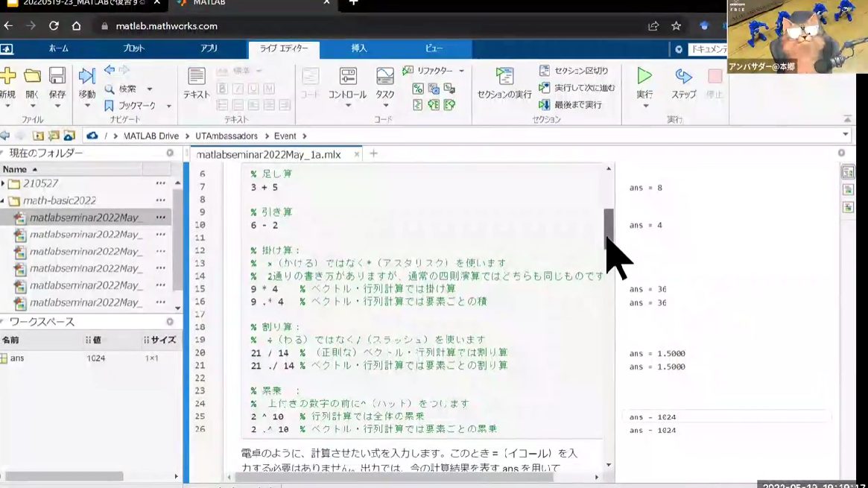Click 最後まで実行 (Run to End)
Screen dimensions: 868x488
(x=570, y=104)
